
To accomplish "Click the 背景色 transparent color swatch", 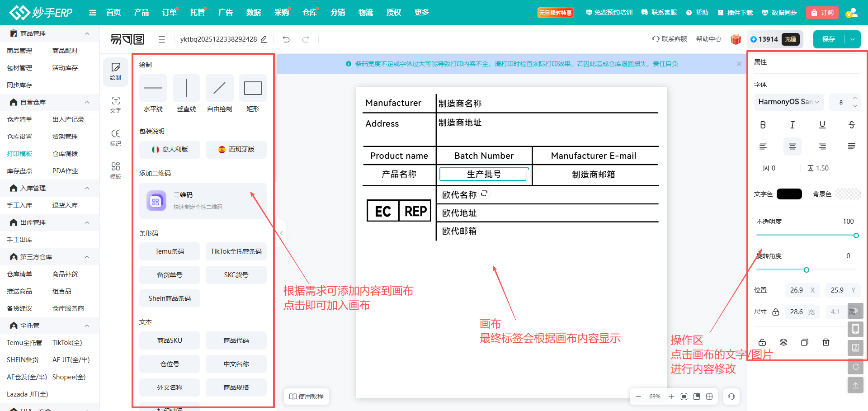I will [848, 194].
